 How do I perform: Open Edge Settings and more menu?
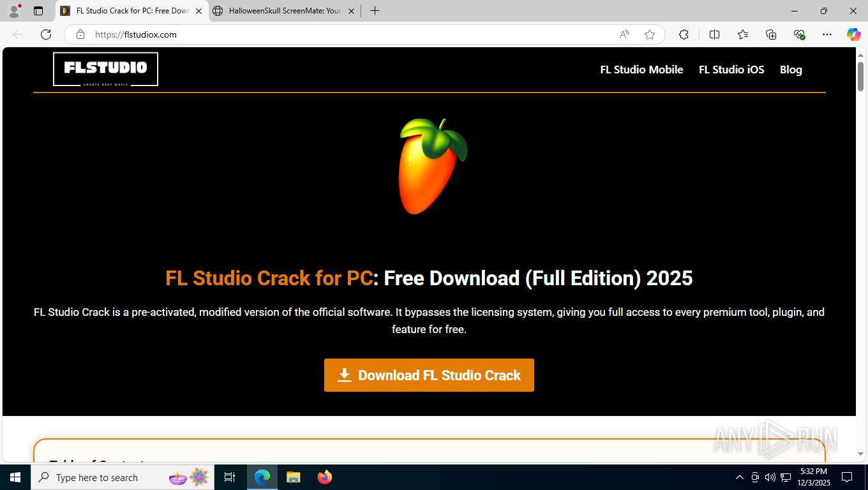[827, 34]
